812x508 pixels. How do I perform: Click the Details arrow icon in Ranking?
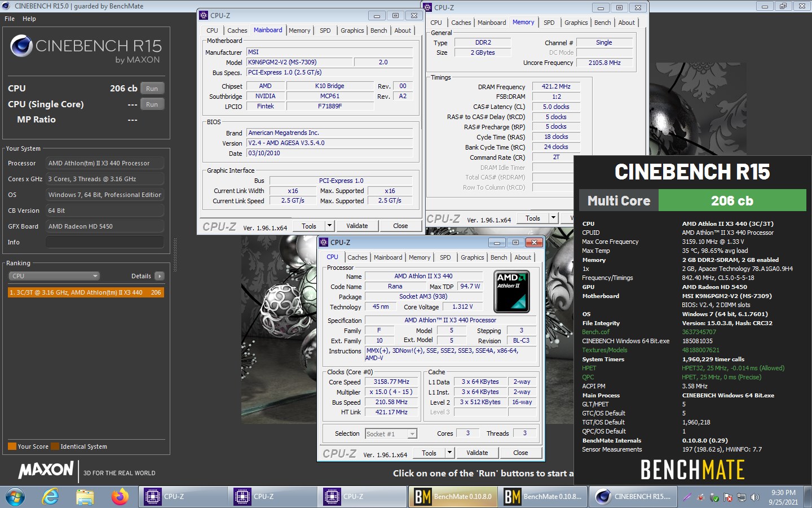(160, 276)
